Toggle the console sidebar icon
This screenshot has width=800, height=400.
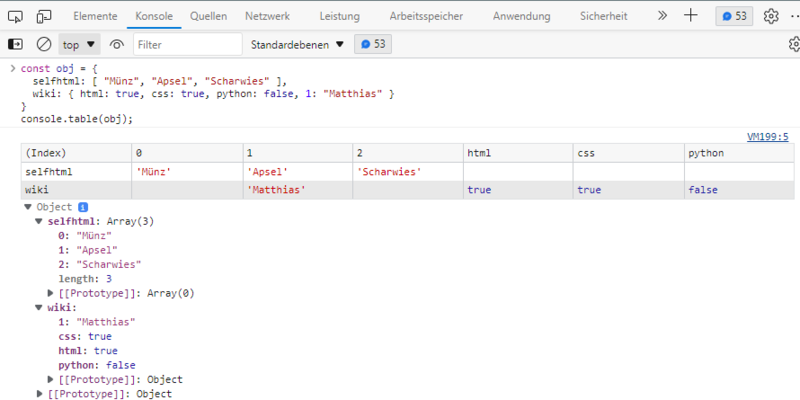15,44
